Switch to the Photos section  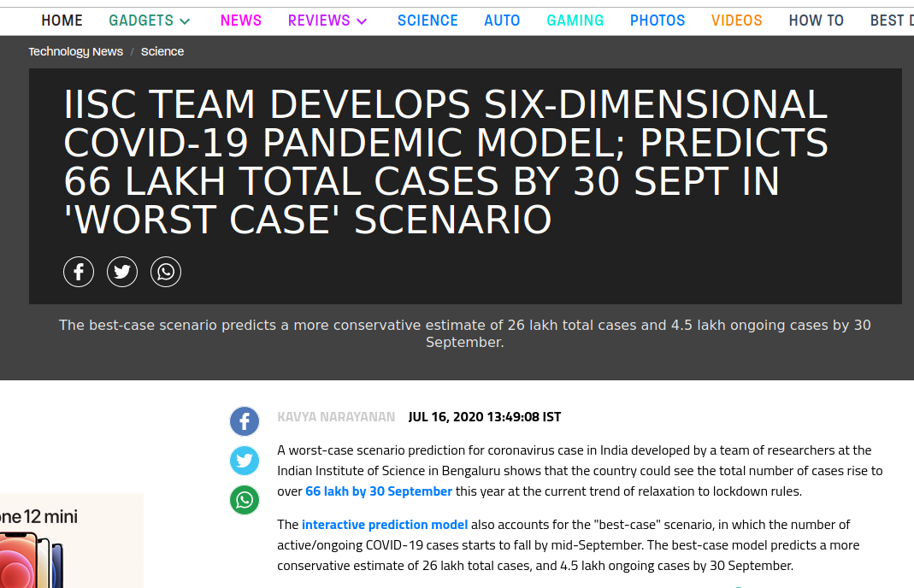pyautogui.click(x=657, y=21)
